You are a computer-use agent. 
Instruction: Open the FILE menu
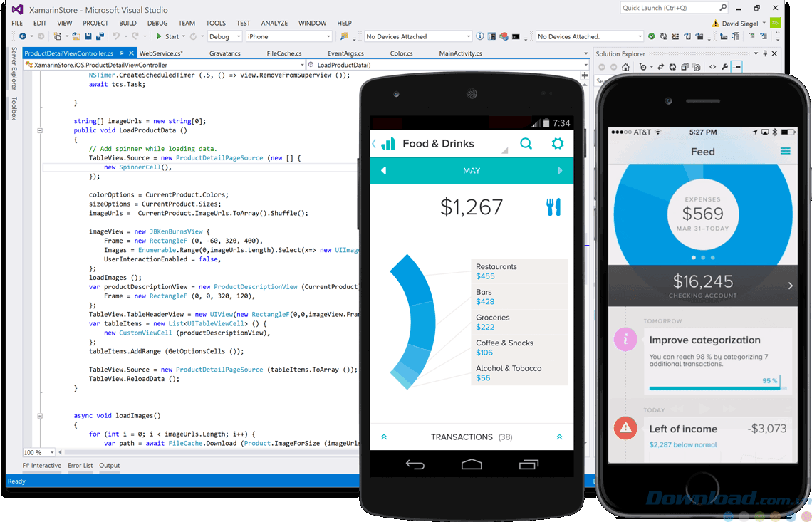coord(17,23)
